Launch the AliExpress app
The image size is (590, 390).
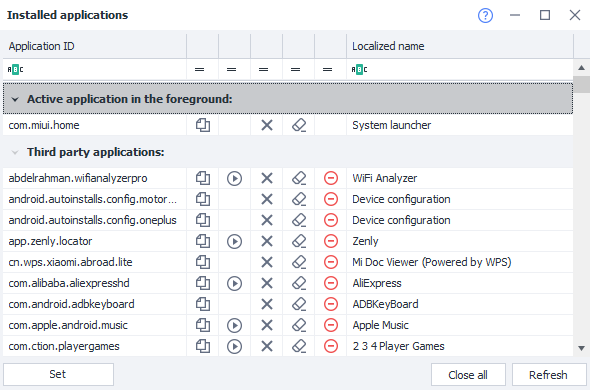[234, 283]
